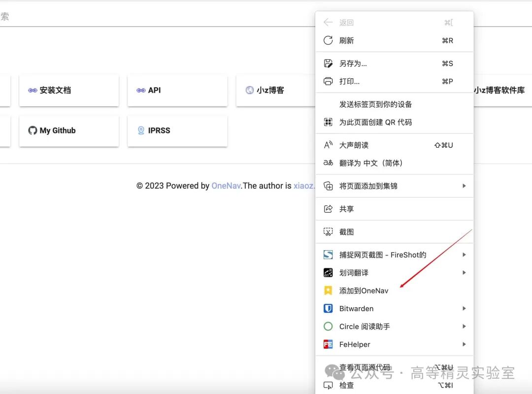Choose 另存为... menu entry

coord(394,64)
